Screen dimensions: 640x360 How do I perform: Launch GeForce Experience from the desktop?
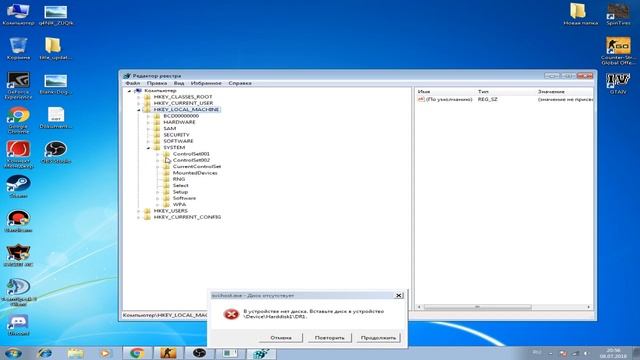pos(18,84)
